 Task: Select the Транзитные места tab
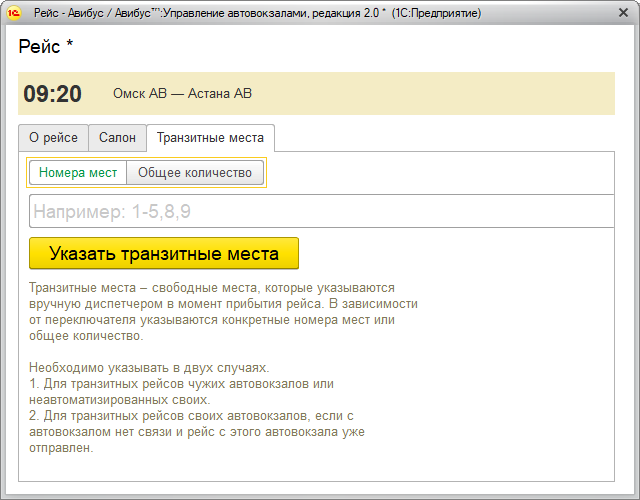click(x=210, y=138)
